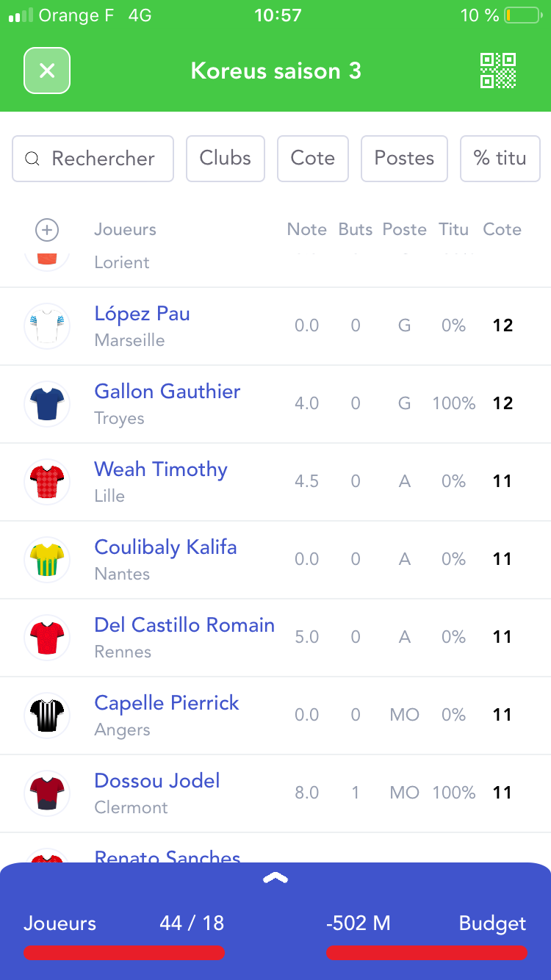Tap Gallon Gauthier's blue Troyes jersey
This screenshot has width=551, height=980.
coord(47,403)
